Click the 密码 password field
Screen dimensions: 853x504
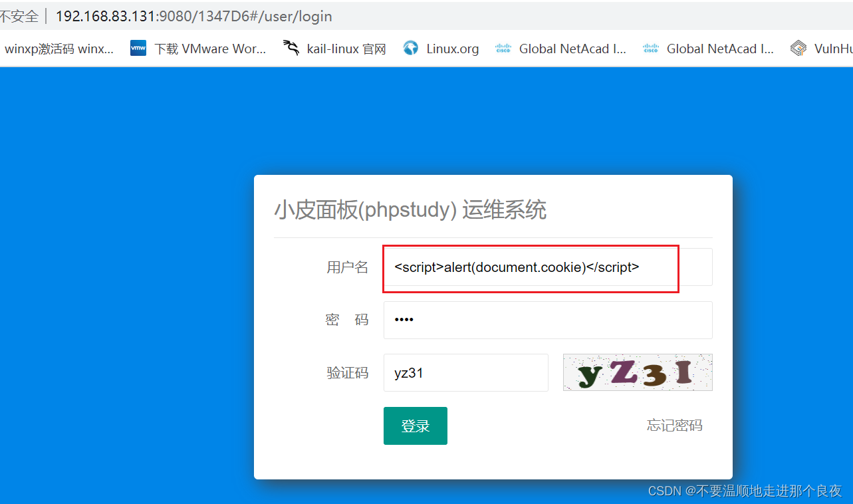coord(547,320)
